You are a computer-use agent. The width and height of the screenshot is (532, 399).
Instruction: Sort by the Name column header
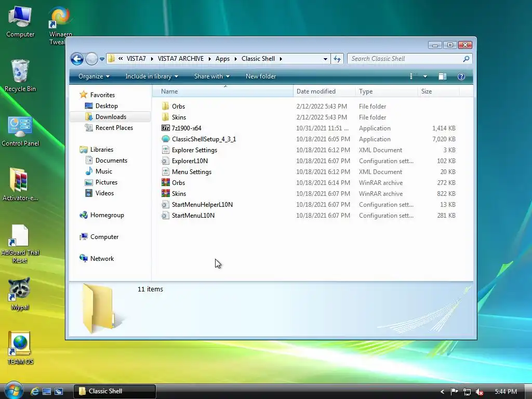click(x=223, y=91)
